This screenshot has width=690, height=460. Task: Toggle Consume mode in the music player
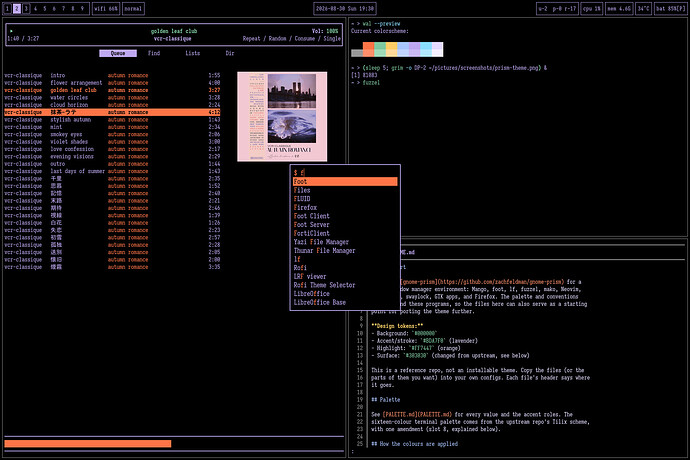pos(305,39)
